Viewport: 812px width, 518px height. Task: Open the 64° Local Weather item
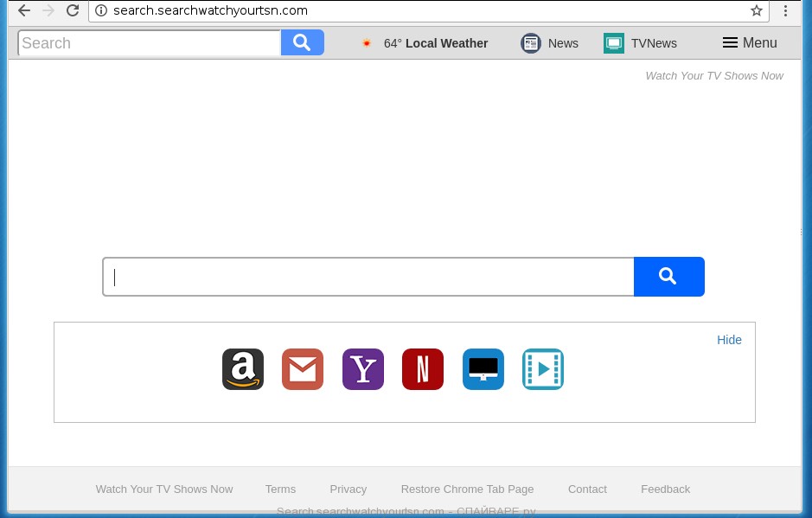(425, 43)
